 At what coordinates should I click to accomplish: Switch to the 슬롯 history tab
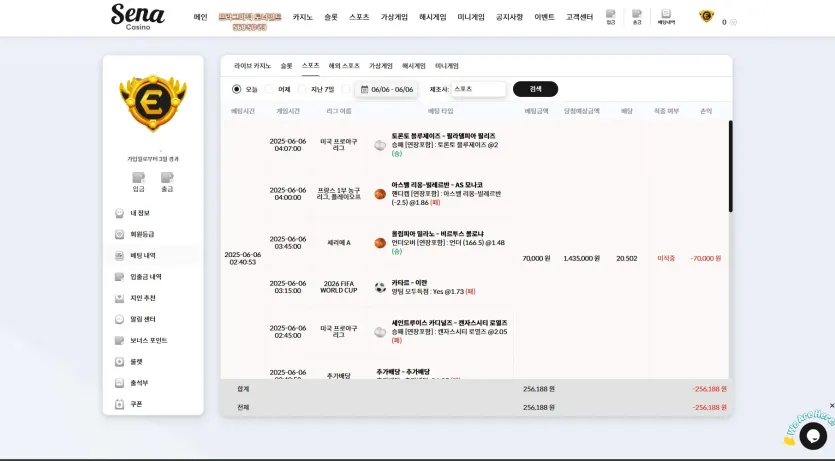point(286,66)
